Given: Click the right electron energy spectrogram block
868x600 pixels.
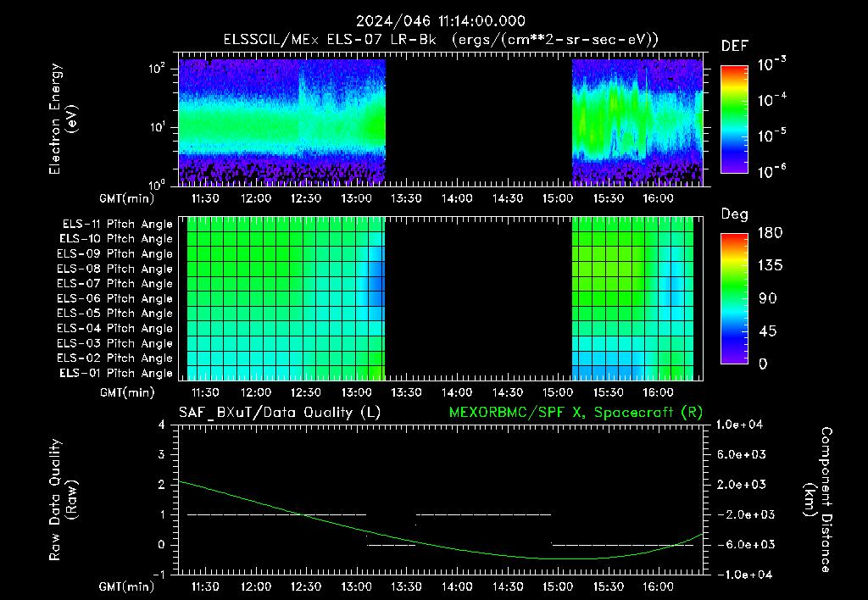Looking at the screenshot, I should tap(637, 122).
